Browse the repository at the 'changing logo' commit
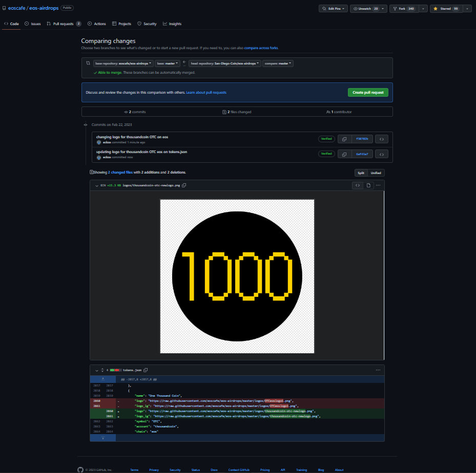Viewport: 476px width, 473px height. [x=382, y=139]
